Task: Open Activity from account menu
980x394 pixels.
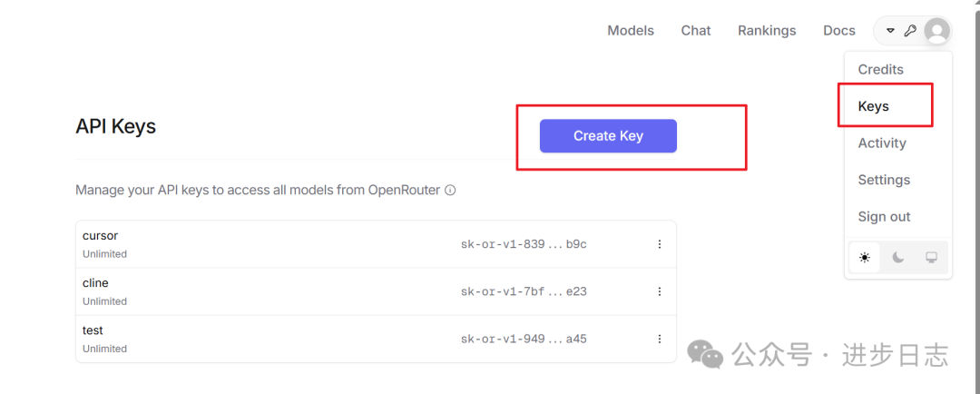Action: 882,143
